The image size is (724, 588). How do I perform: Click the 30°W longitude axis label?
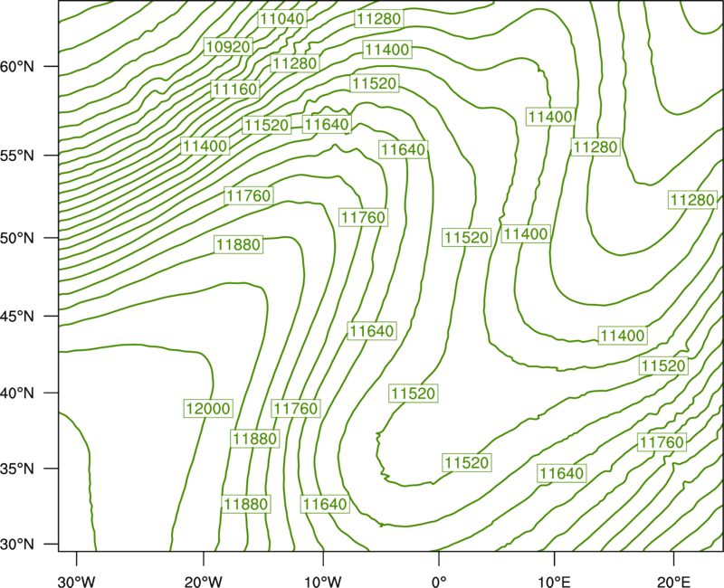pos(76,582)
